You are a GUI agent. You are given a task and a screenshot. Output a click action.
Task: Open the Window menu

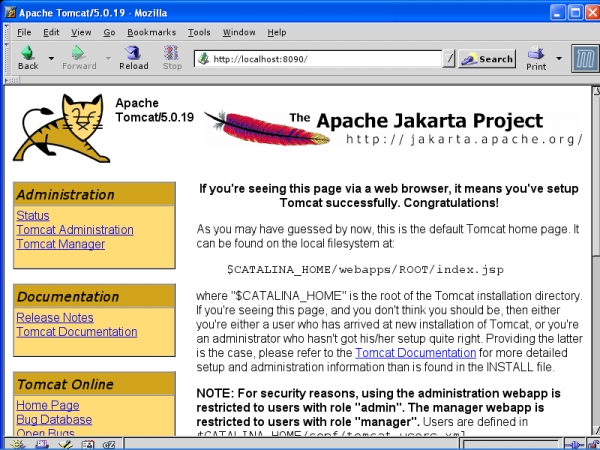point(239,33)
